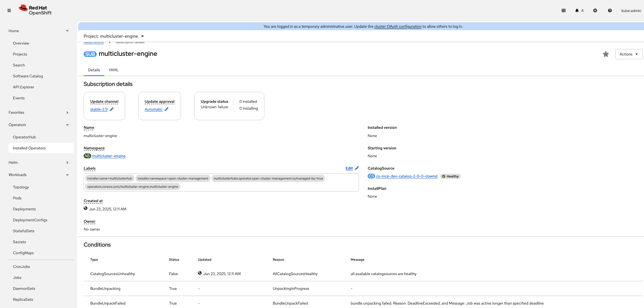This screenshot has width=644, height=308.
Task: Click the managed-by=true label chip
Action: (x=268, y=178)
